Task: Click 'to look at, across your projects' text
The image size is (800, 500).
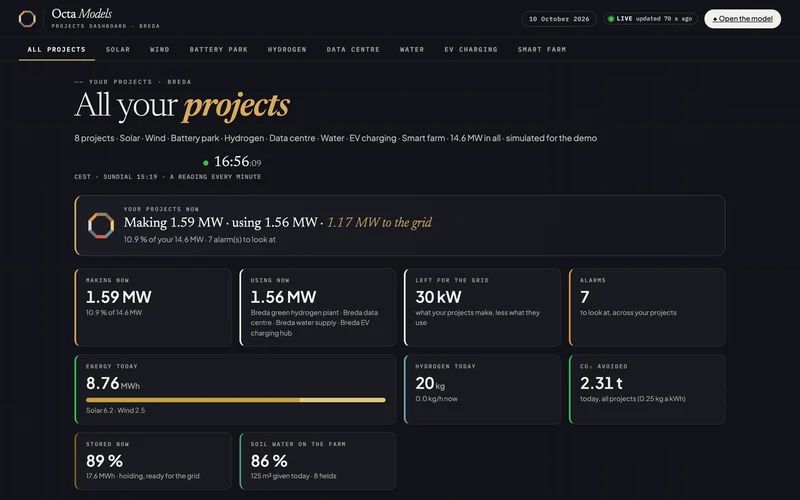Action: (x=628, y=313)
